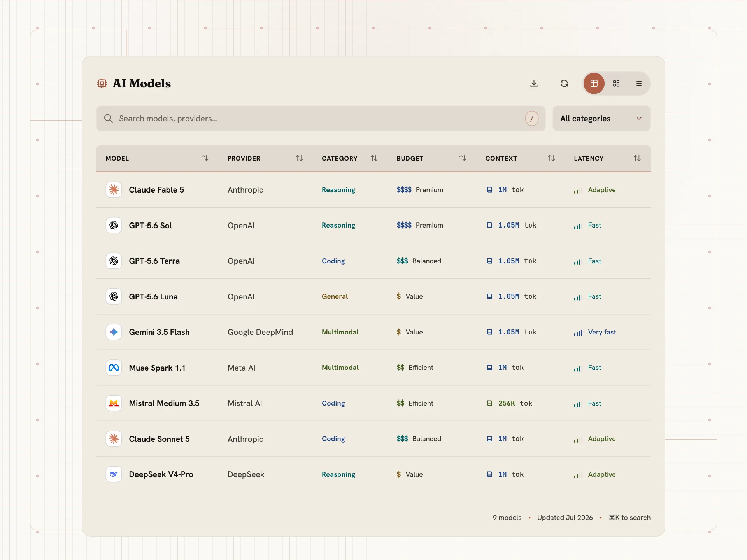Screen dimensions: 747x560
Task: Click the Claude Sonnet 5 logo icon
Action: point(114,439)
